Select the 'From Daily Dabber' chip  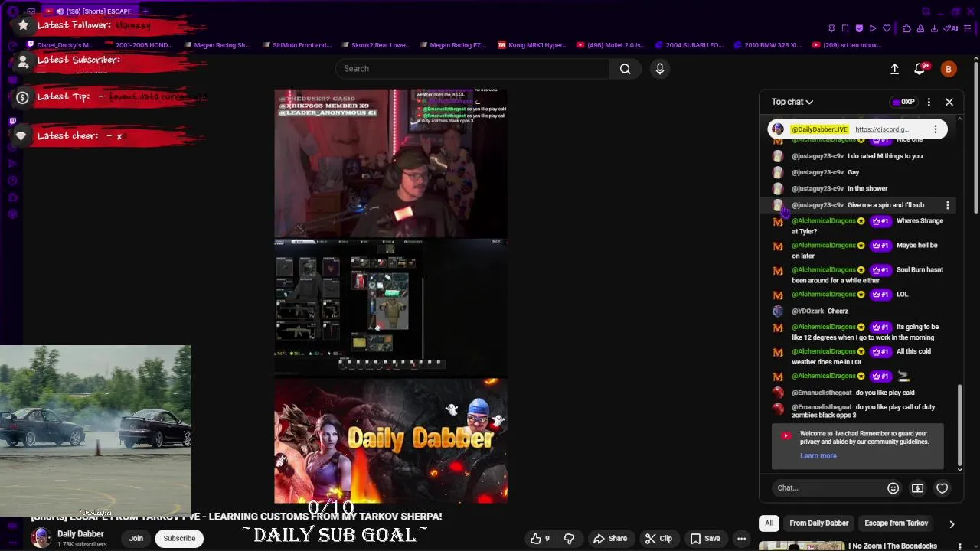pos(819,523)
